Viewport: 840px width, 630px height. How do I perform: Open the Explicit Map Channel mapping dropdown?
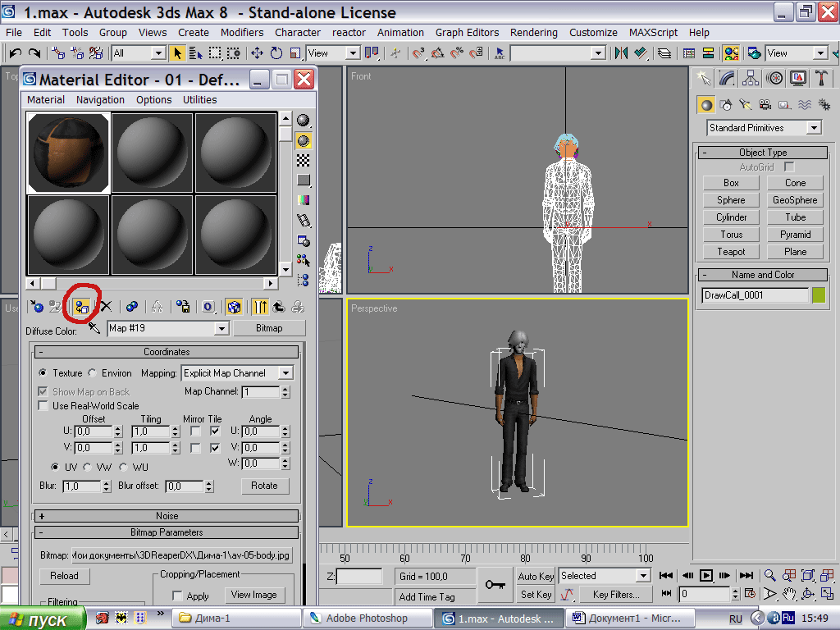pos(285,373)
